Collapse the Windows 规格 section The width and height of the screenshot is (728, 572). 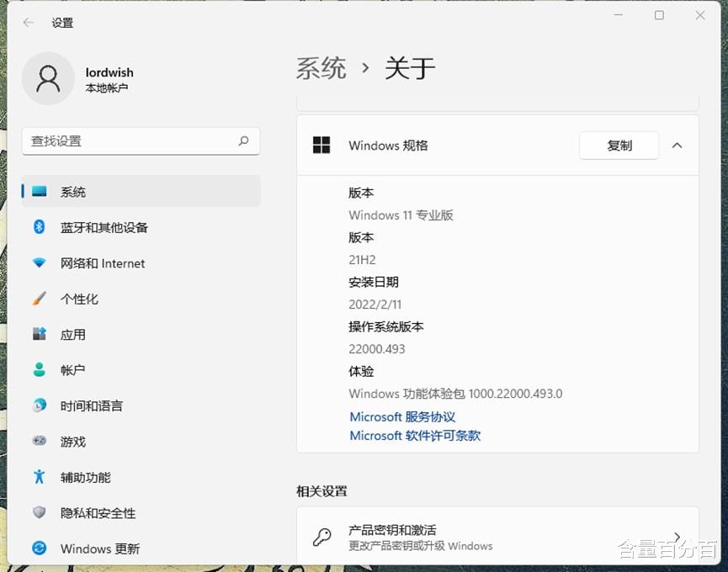(678, 145)
